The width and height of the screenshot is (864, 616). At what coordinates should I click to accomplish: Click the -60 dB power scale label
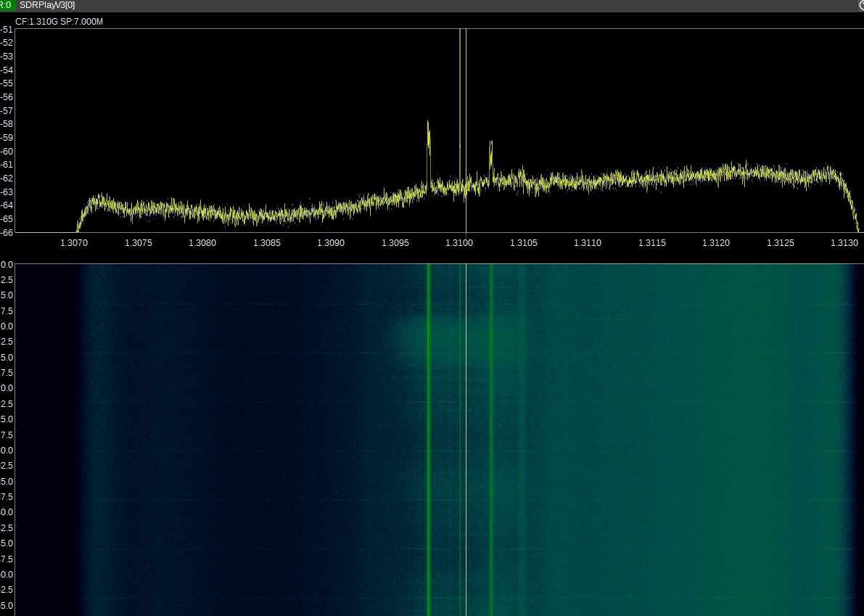coord(6,152)
